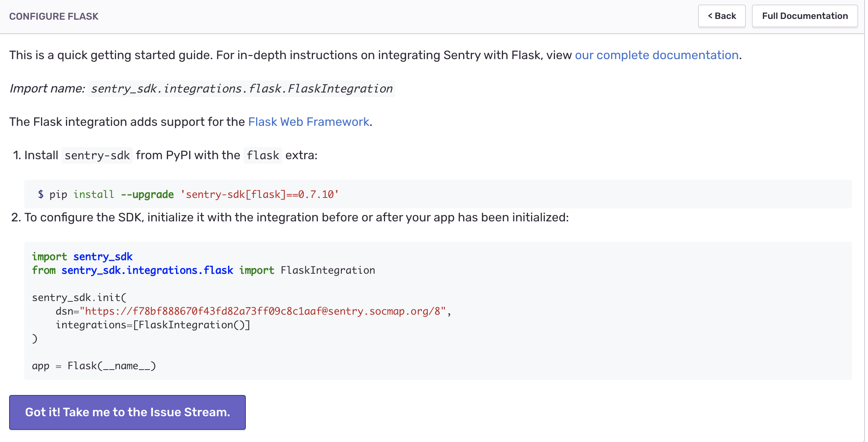Click the Back button
The image size is (868, 442).
722,16
